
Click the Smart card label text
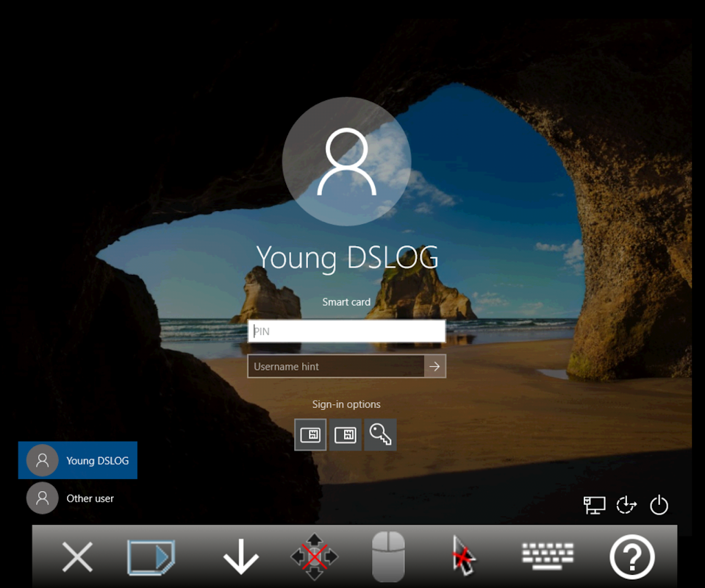coord(346,302)
